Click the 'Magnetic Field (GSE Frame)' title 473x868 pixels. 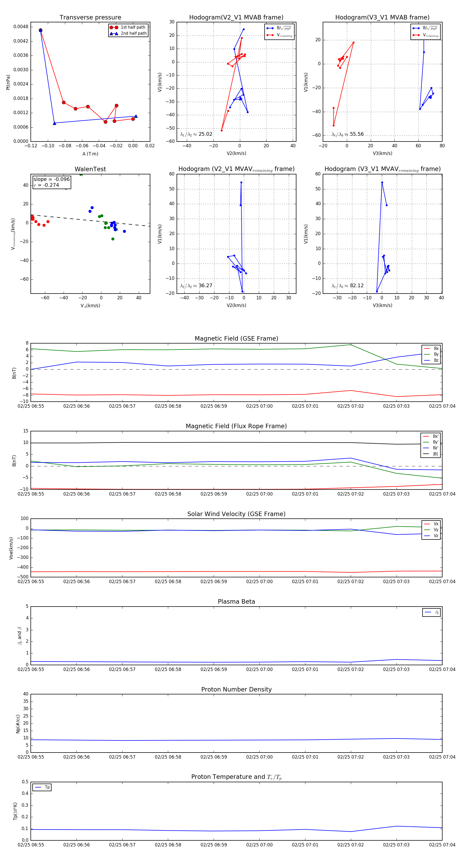[x=236, y=339]
